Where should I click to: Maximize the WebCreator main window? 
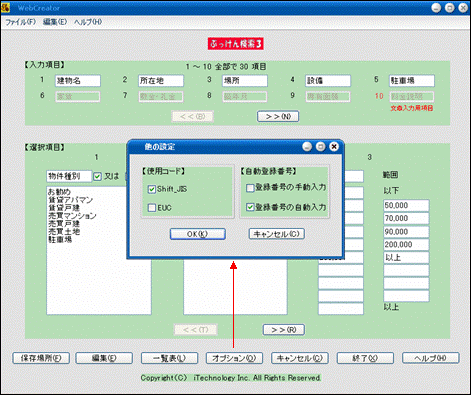point(450,8)
